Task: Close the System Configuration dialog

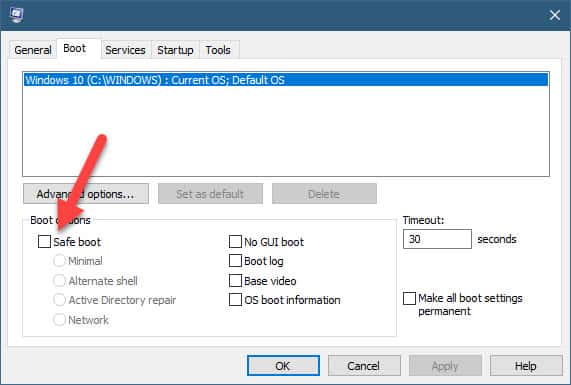Action: pos(555,15)
